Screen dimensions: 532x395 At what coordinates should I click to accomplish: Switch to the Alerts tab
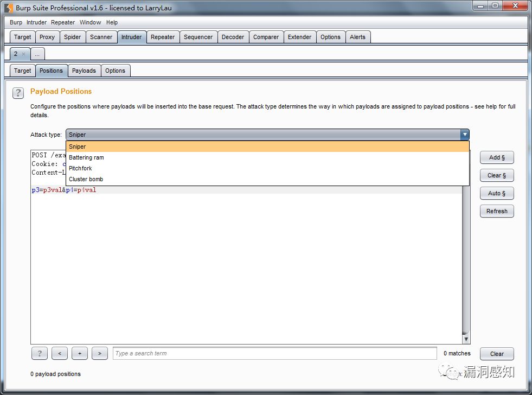357,37
